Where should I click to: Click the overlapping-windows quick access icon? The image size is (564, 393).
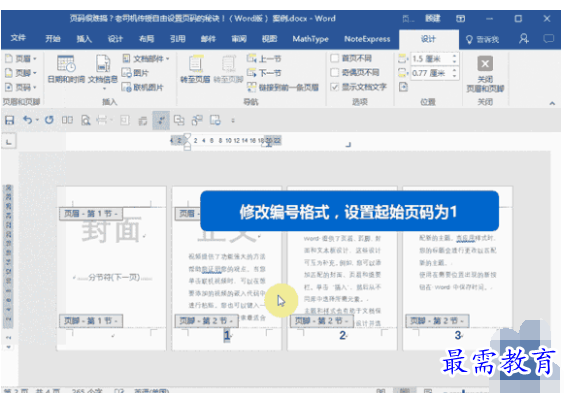(179, 120)
